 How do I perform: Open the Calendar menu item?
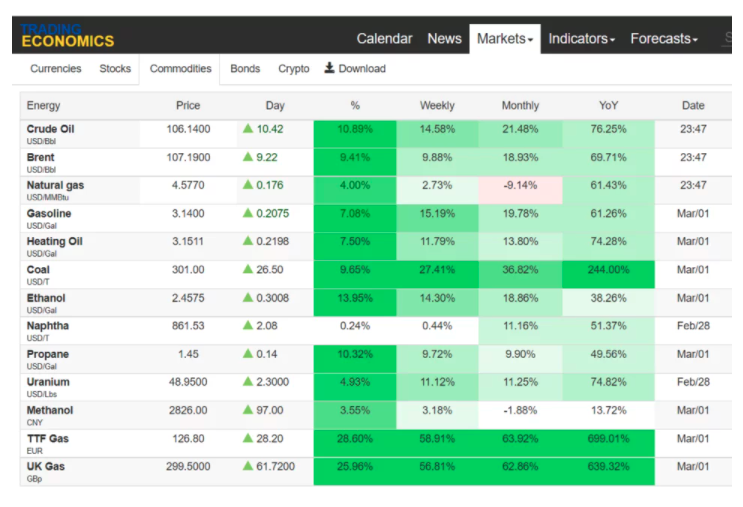384,39
